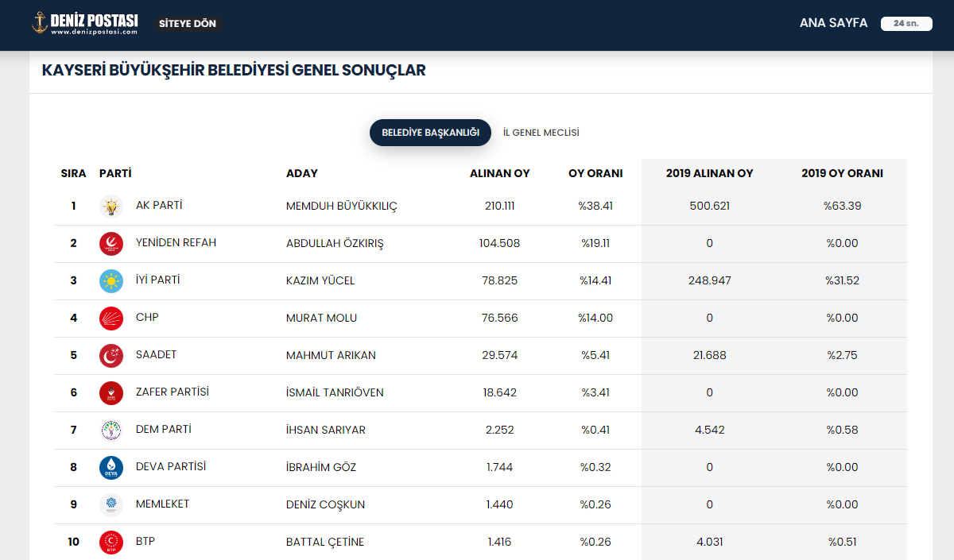
Task: Click the Sıra column header
Action: [73, 173]
